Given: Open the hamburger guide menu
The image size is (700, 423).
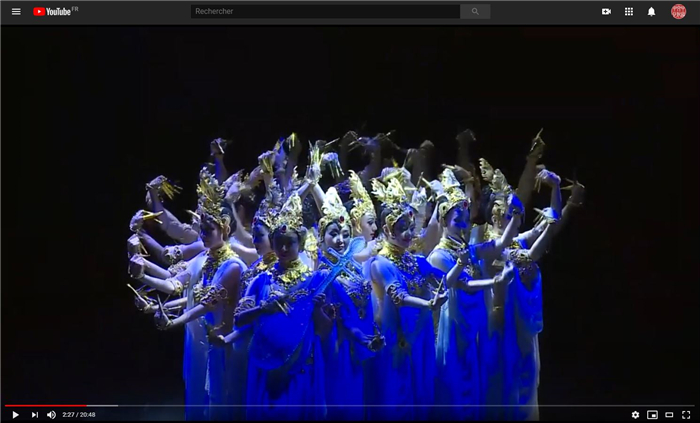Looking at the screenshot, I should [x=16, y=12].
